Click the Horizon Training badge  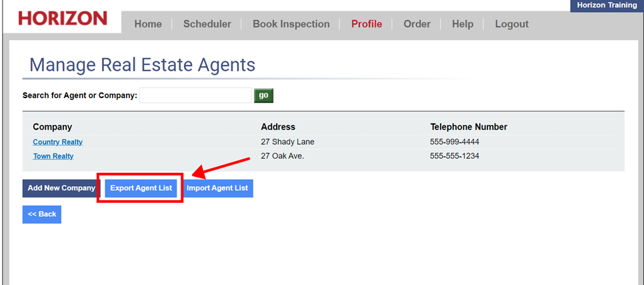click(607, 5)
